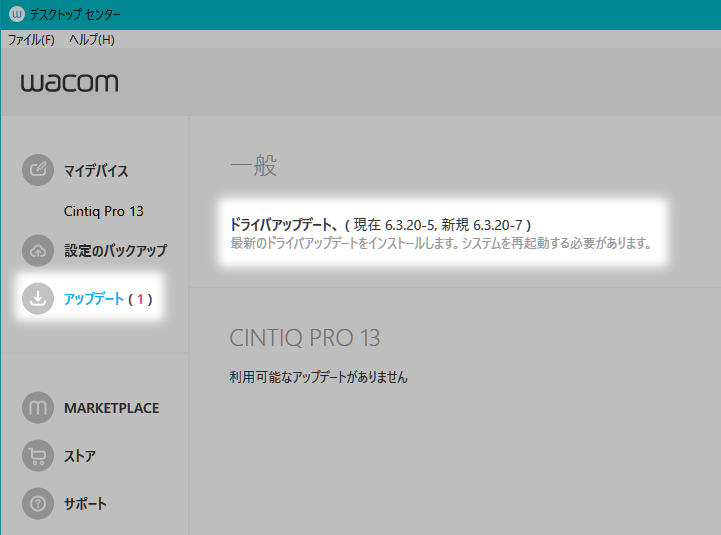Image resolution: width=721 pixels, height=535 pixels.
Task: Click the shopping cart store icon
Action: coord(38,455)
